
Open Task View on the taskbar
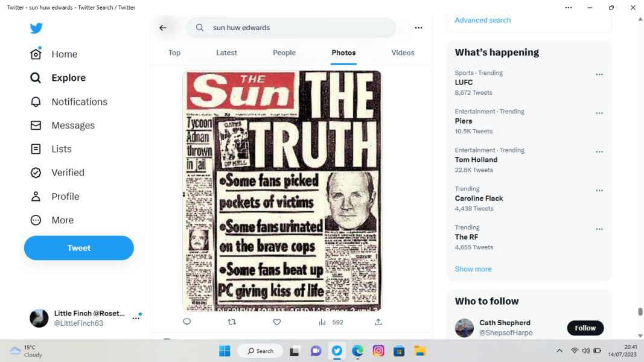click(x=295, y=351)
